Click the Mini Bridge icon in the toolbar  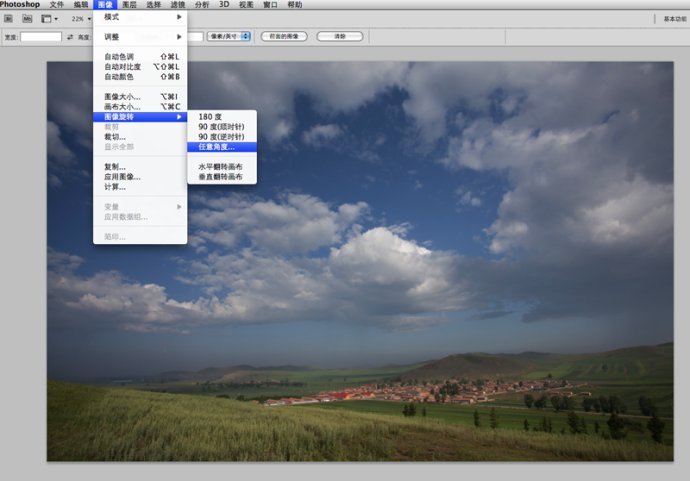tap(25, 19)
